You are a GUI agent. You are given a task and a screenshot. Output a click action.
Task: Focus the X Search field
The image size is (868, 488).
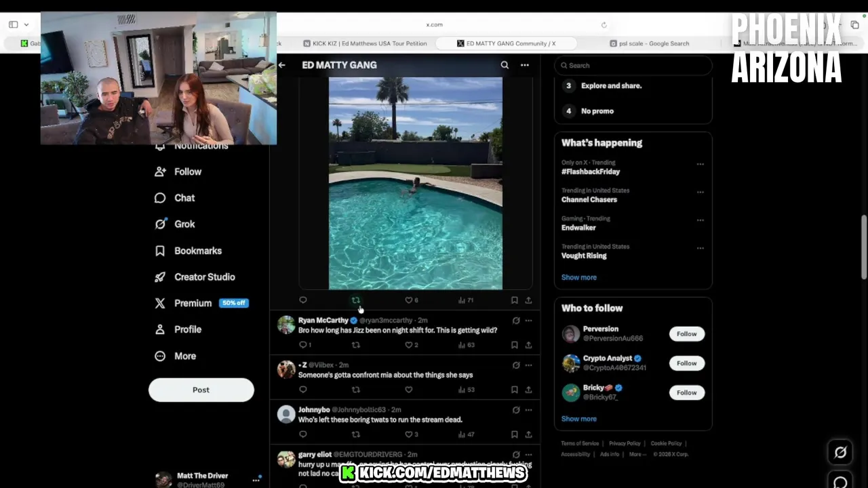(x=633, y=66)
